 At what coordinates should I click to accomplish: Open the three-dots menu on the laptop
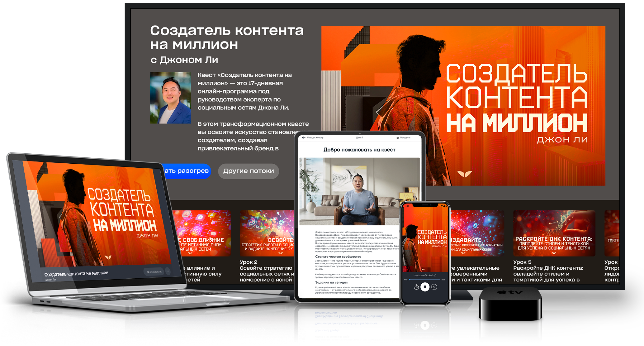pos(168,271)
